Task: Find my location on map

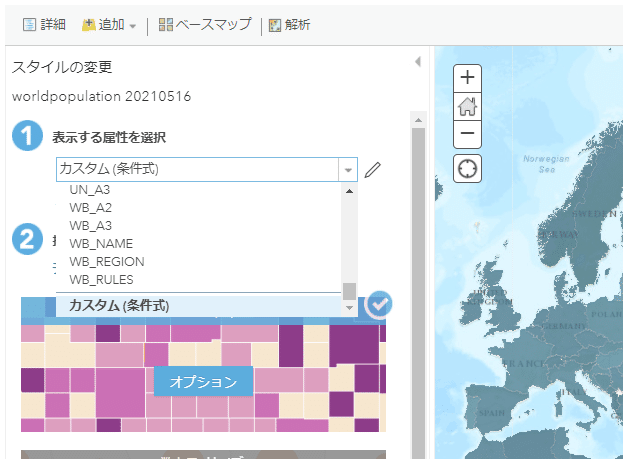Action: pyautogui.click(x=467, y=168)
